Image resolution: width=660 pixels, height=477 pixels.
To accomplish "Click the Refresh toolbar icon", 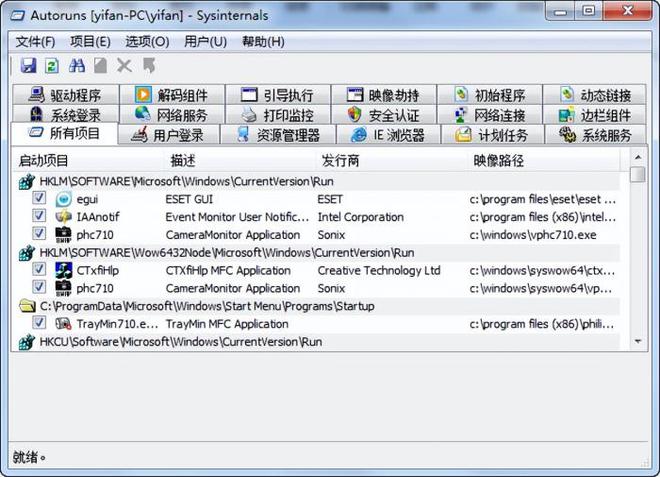I will [52, 66].
